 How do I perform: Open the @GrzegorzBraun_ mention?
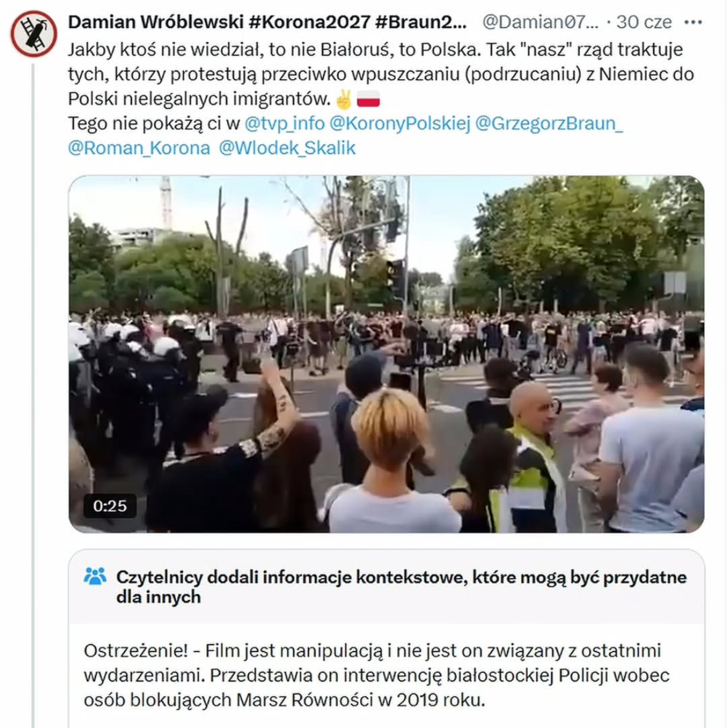pyautogui.click(x=549, y=123)
